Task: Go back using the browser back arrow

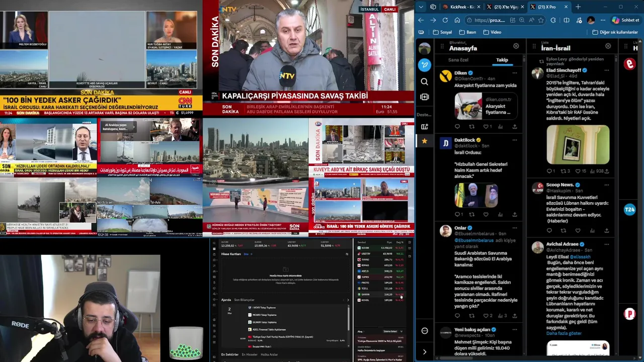Action: [x=421, y=20]
